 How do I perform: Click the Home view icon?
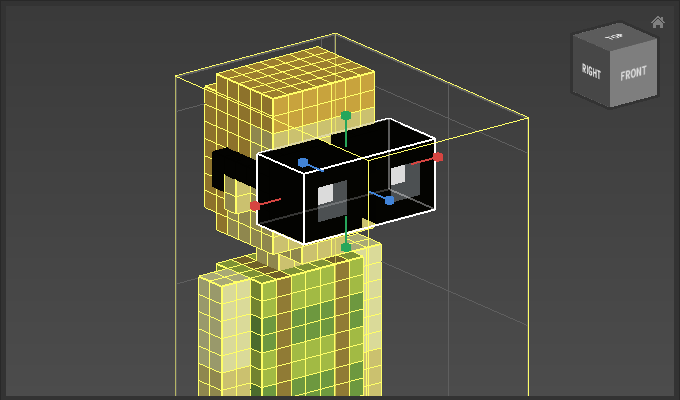(x=657, y=22)
